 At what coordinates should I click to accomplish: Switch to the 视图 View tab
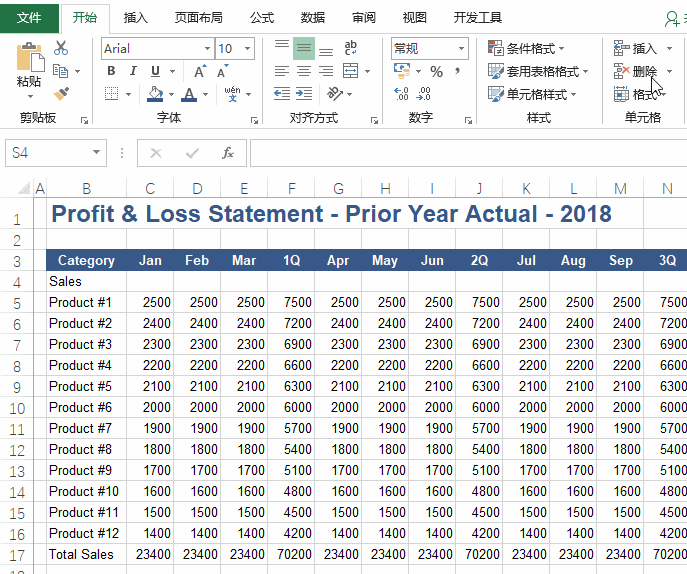[x=414, y=18]
